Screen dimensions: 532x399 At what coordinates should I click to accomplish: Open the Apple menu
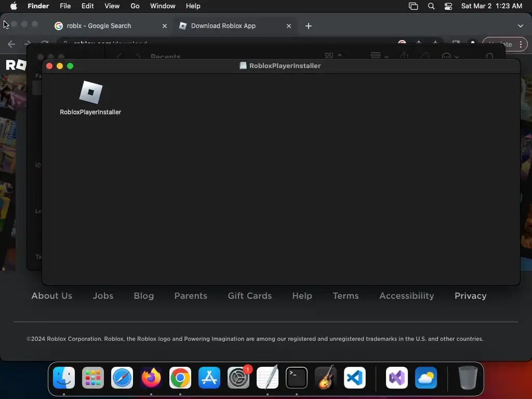pos(14,6)
